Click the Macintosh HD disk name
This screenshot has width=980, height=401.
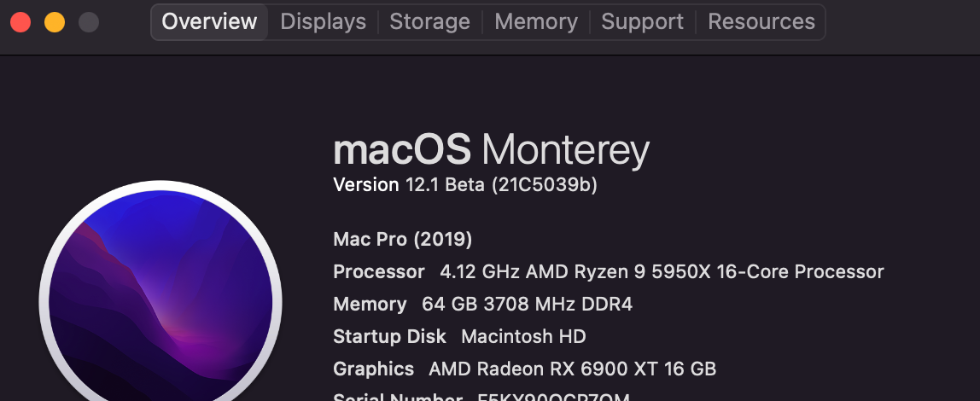point(523,337)
